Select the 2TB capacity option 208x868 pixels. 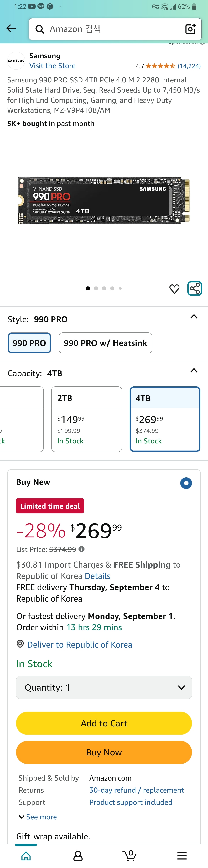tap(86, 419)
